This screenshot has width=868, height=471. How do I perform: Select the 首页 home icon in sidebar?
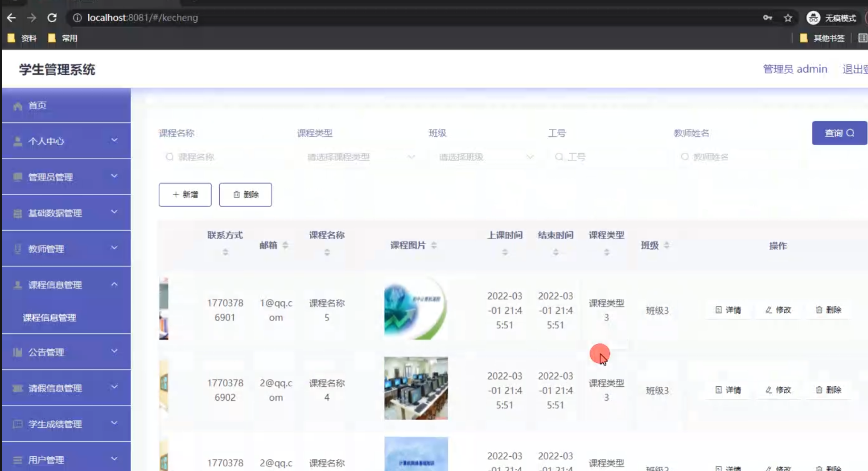[18, 105]
